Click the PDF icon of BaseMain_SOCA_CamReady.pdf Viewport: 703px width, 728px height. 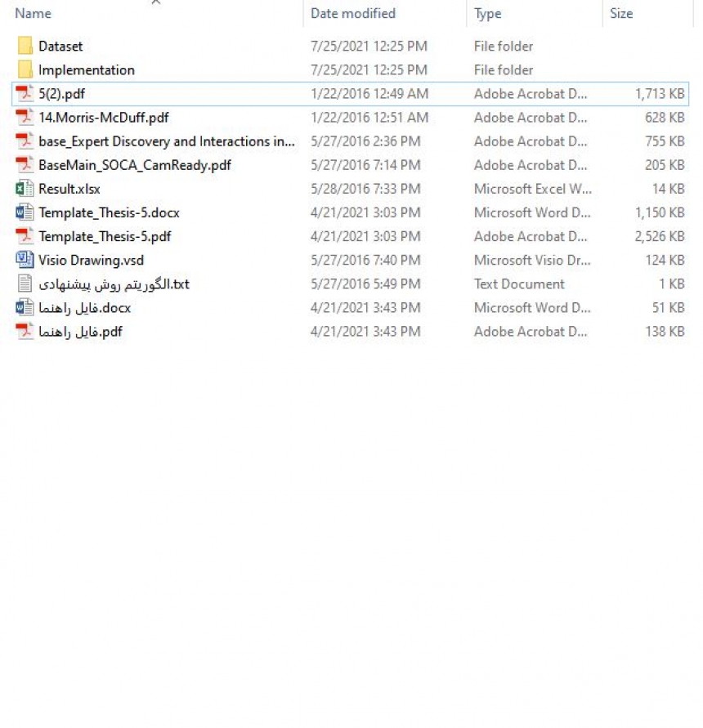(x=25, y=164)
